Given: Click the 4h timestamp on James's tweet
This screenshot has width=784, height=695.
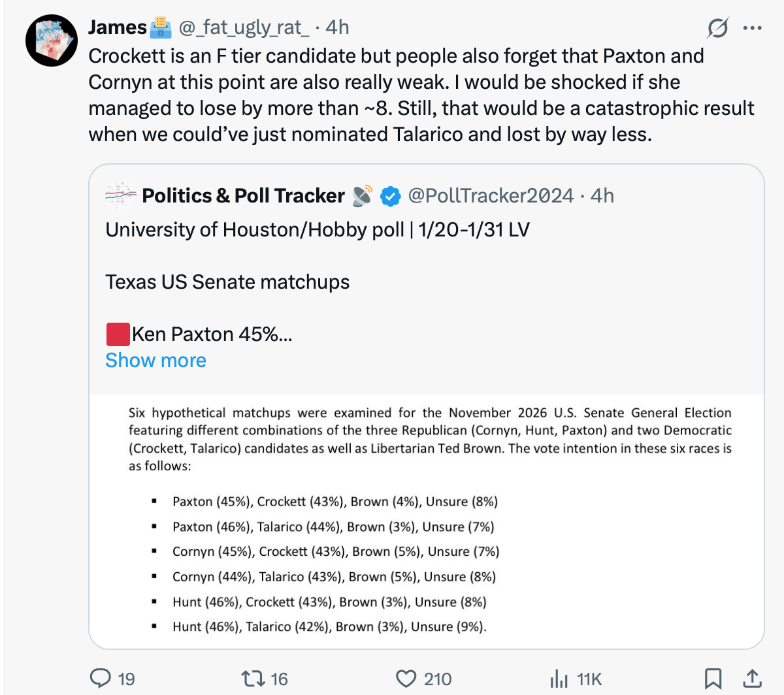Looking at the screenshot, I should (337, 27).
